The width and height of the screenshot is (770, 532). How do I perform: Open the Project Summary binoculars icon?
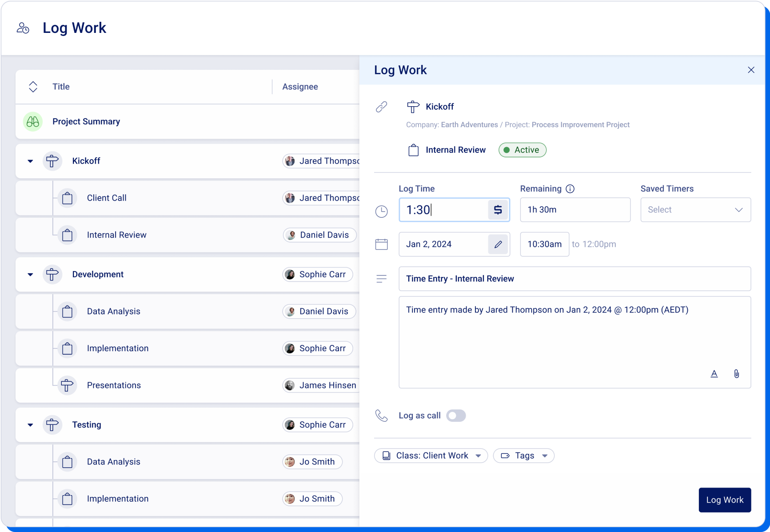(33, 122)
